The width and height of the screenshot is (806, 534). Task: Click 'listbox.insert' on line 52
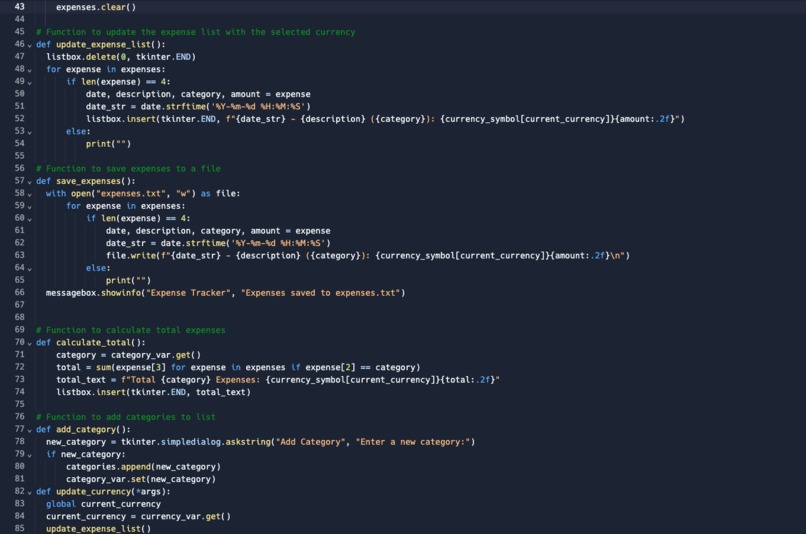(x=121, y=119)
